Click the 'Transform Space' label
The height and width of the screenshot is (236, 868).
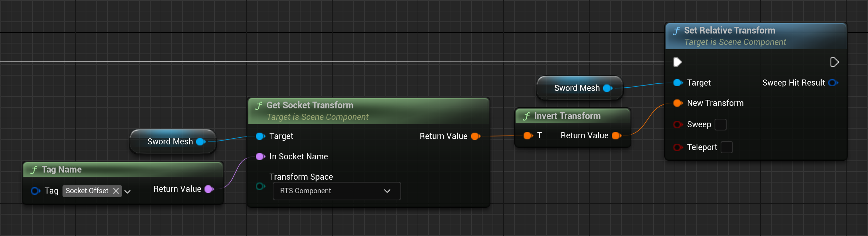tap(301, 177)
